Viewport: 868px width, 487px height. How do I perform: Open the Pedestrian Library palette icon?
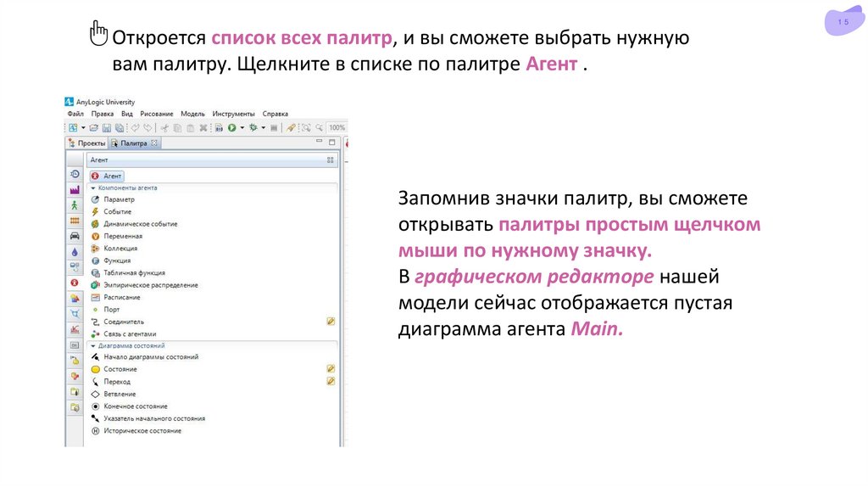point(75,205)
